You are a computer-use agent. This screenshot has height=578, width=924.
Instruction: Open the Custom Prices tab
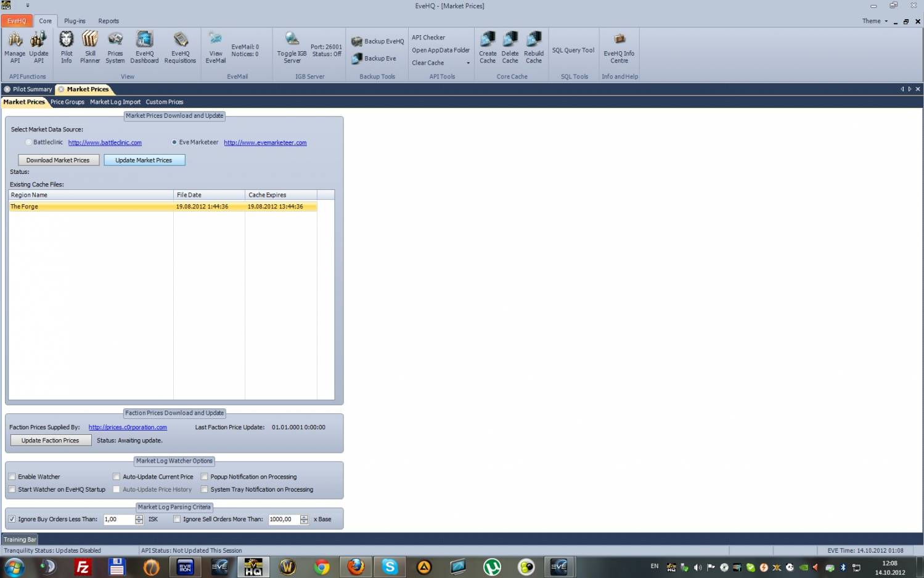165,102
